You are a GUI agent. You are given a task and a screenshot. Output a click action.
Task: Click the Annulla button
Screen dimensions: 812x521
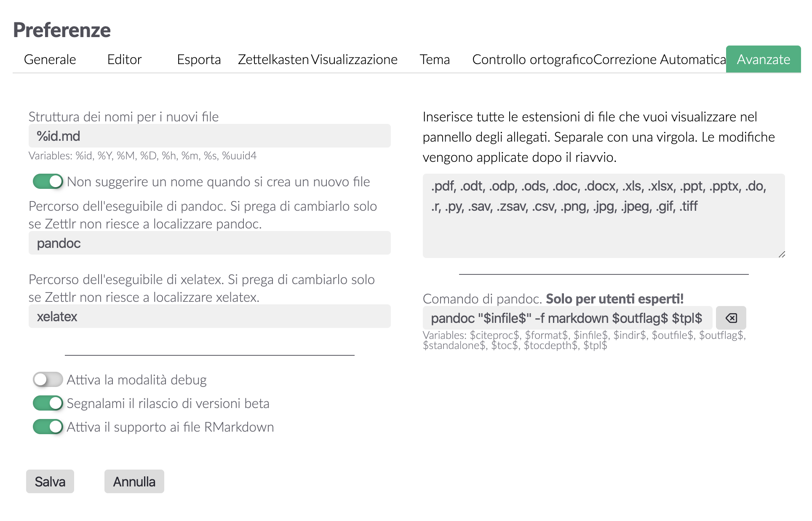coord(134,481)
